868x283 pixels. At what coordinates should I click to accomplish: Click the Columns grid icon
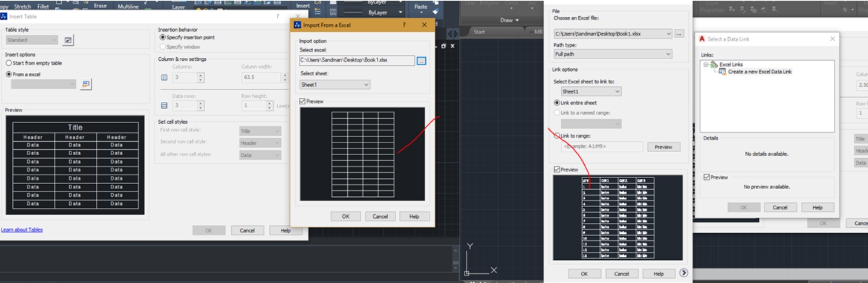point(164,78)
